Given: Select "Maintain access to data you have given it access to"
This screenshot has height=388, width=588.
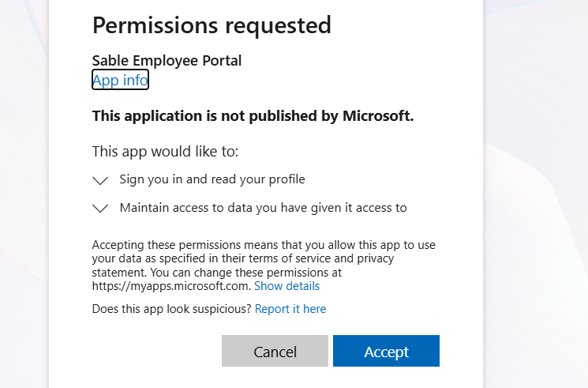Looking at the screenshot, I should tap(264, 207).
